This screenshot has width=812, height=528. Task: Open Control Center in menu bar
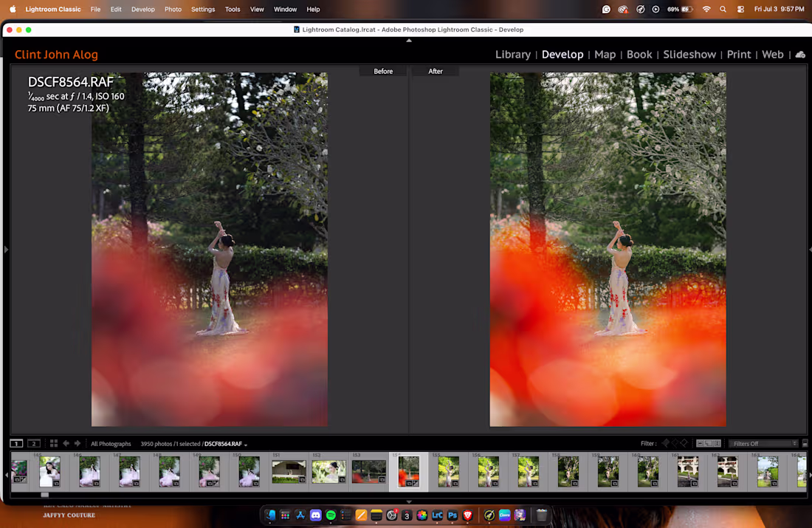[740, 10]
